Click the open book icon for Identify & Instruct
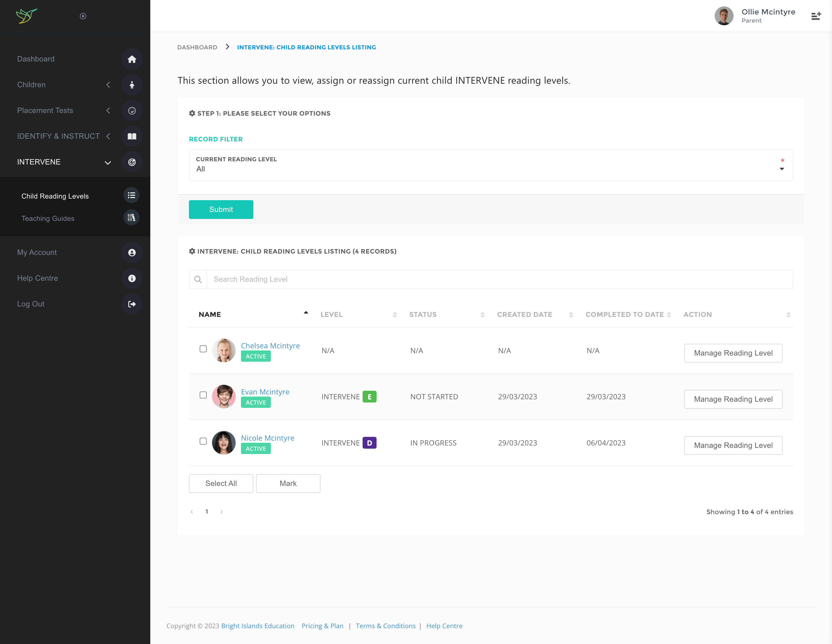Viewport: 832px width, 644px height. pyautogui.click(x=132, y=136)
